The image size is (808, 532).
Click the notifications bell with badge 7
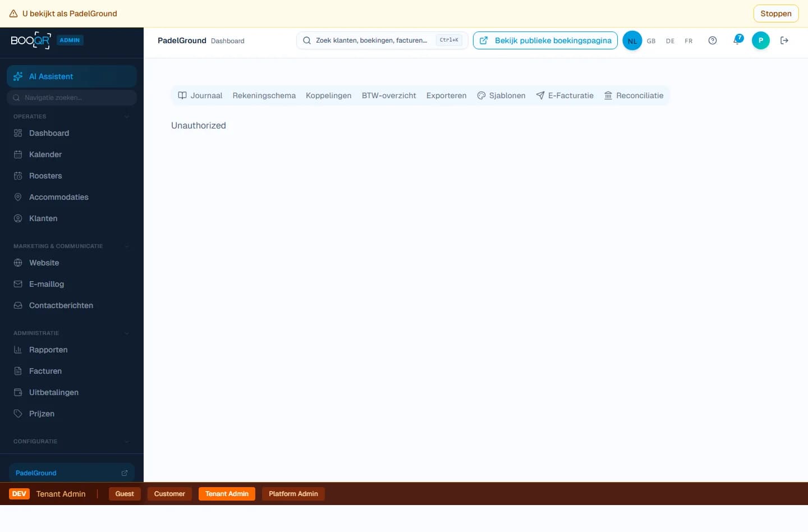(x=737, y=40)
